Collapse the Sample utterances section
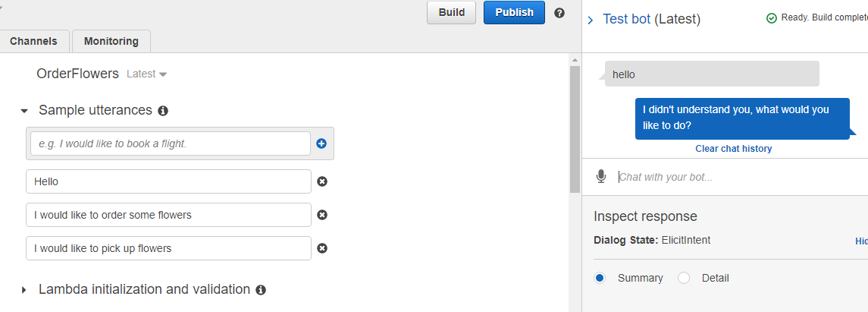 (24, 111)
